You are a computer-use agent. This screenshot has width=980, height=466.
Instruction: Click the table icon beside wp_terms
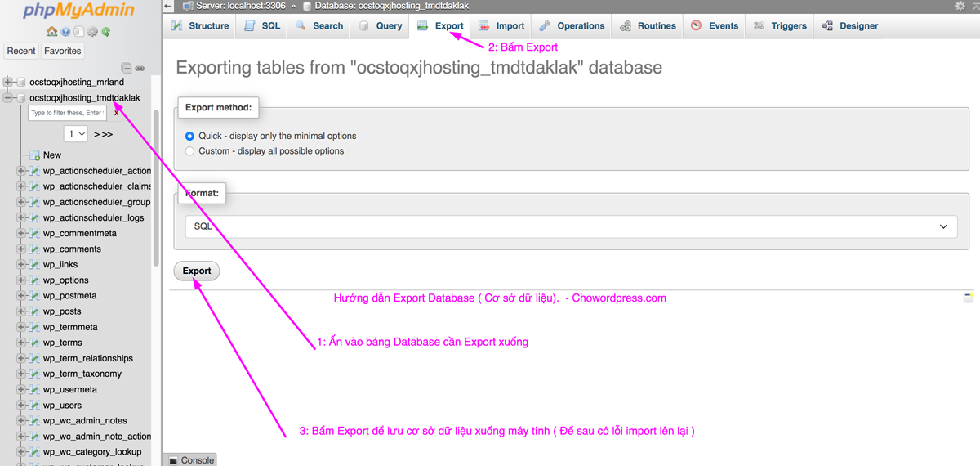coord(35,343)
